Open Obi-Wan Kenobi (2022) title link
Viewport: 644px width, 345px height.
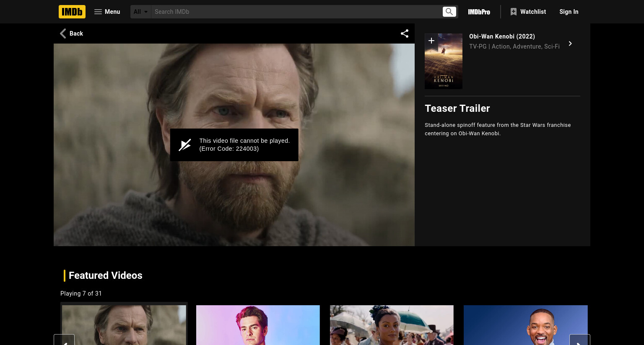pyautogui.click(x=502, y=36)
